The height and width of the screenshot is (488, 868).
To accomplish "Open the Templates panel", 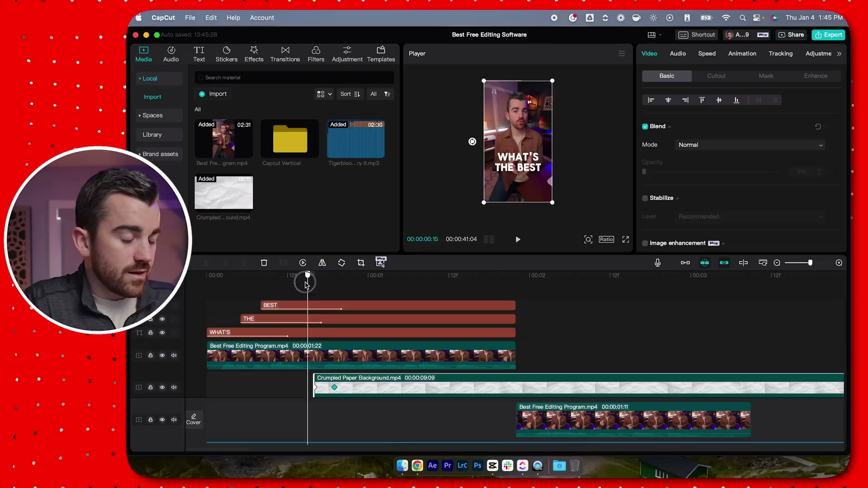I will coord(381,54).
